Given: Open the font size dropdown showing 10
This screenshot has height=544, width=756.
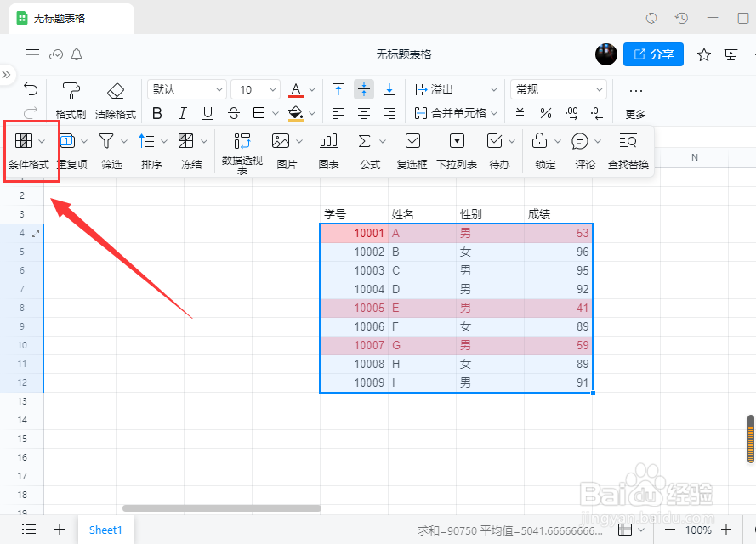Looking at the screenshot, I should pyautogui.click(x=255, y=88).
